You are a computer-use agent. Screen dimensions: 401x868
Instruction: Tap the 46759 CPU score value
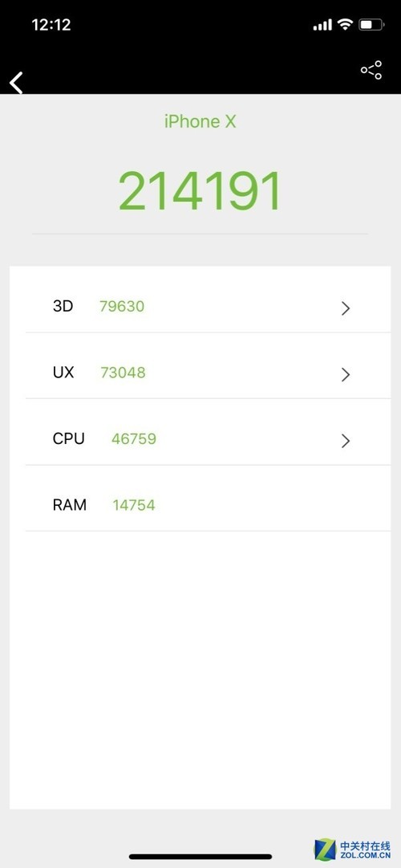[x=134, y=439]
